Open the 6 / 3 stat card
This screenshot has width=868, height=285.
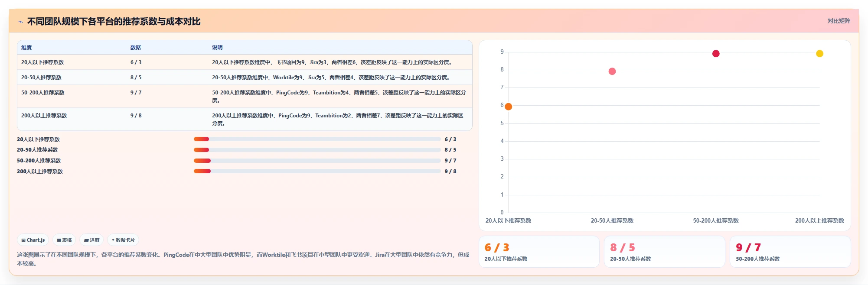click(x=539, y=252)
